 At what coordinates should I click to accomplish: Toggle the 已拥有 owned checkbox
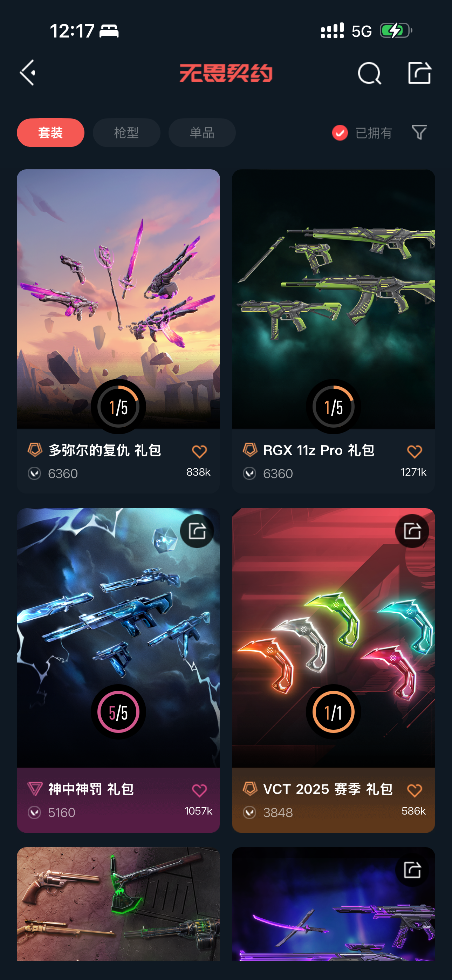pos(340,133)
